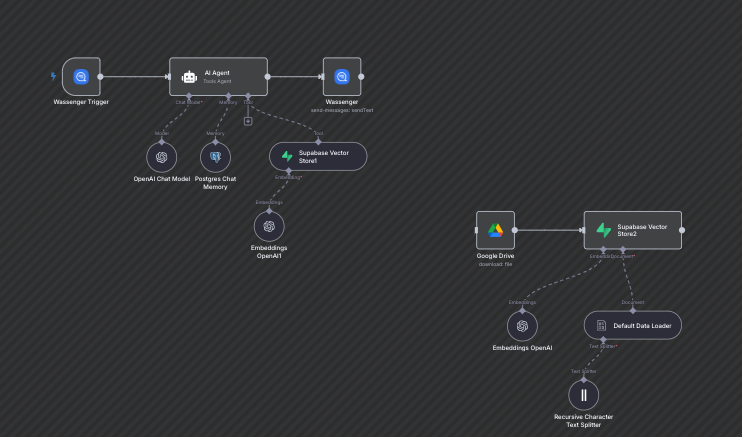The width and height of the screenshot is (742, 437).
Task: Click the AI Agent Chat Model connector
Action: click(x=188, y=96)
